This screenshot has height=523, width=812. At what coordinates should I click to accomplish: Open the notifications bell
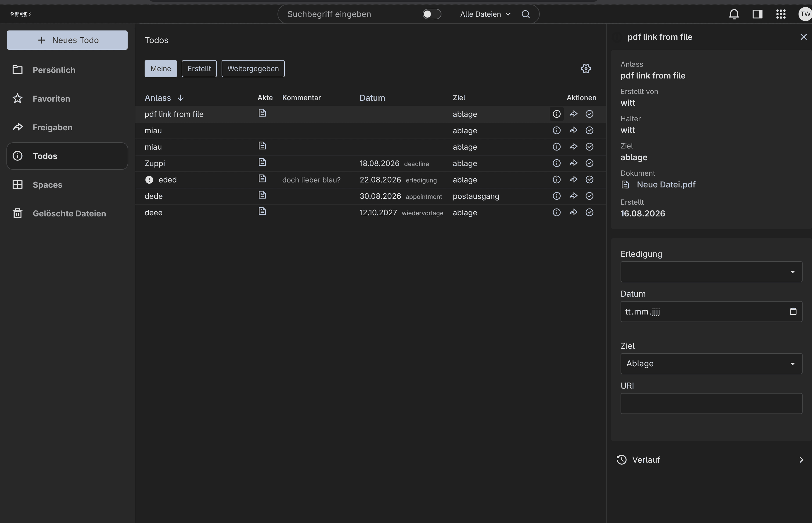pyautogui.click(x=734, y=14)
